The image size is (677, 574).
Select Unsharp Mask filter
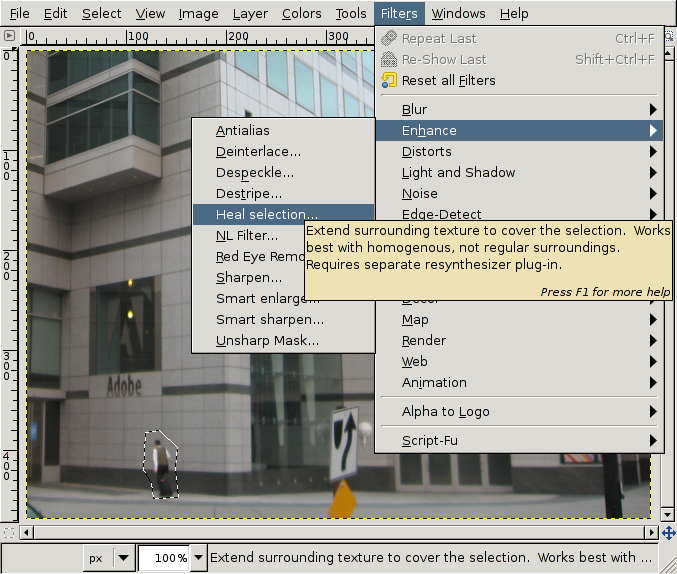[267, 340]
